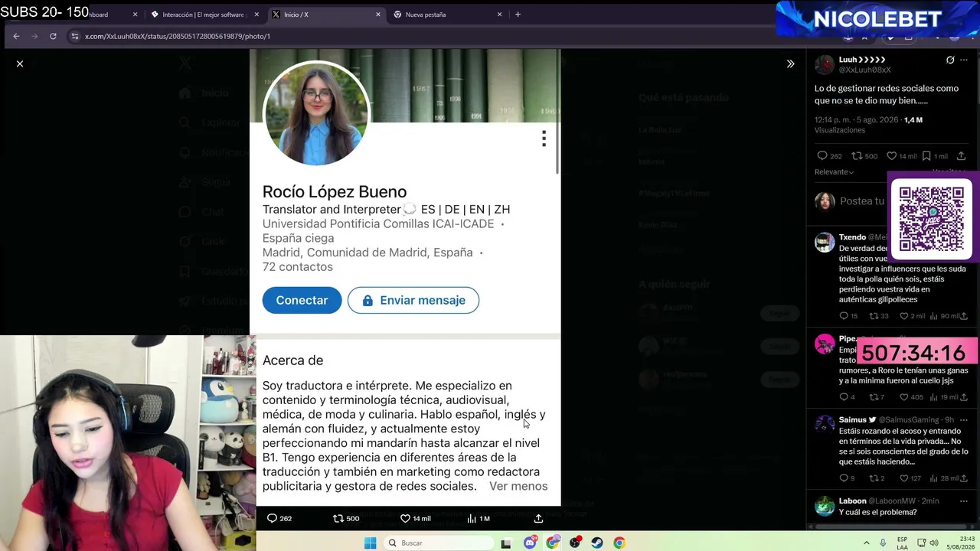The width and height of the screenshot is (980, 551).
Task: Switch the ESP LAA input language
Action: [x=903, y=543]
